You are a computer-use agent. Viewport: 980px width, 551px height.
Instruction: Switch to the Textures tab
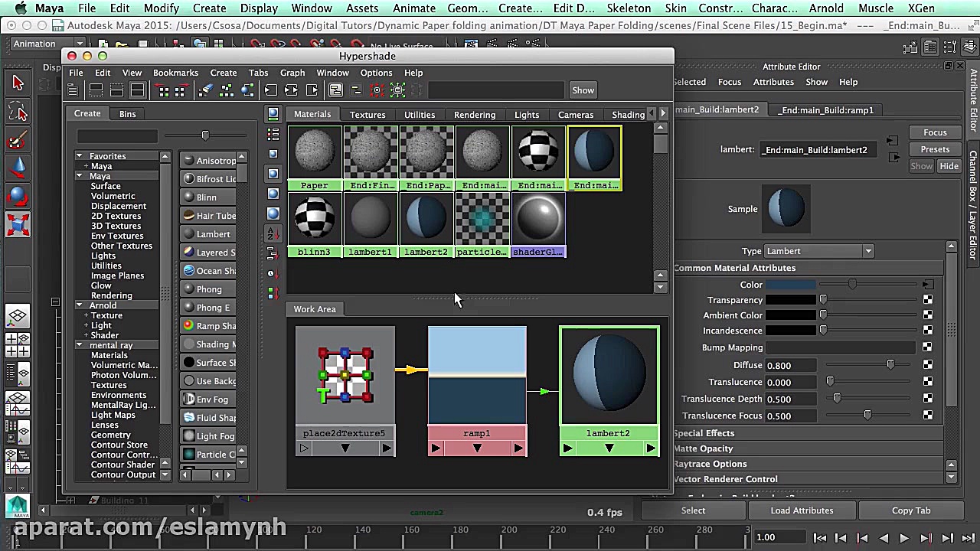coord(367,115)
